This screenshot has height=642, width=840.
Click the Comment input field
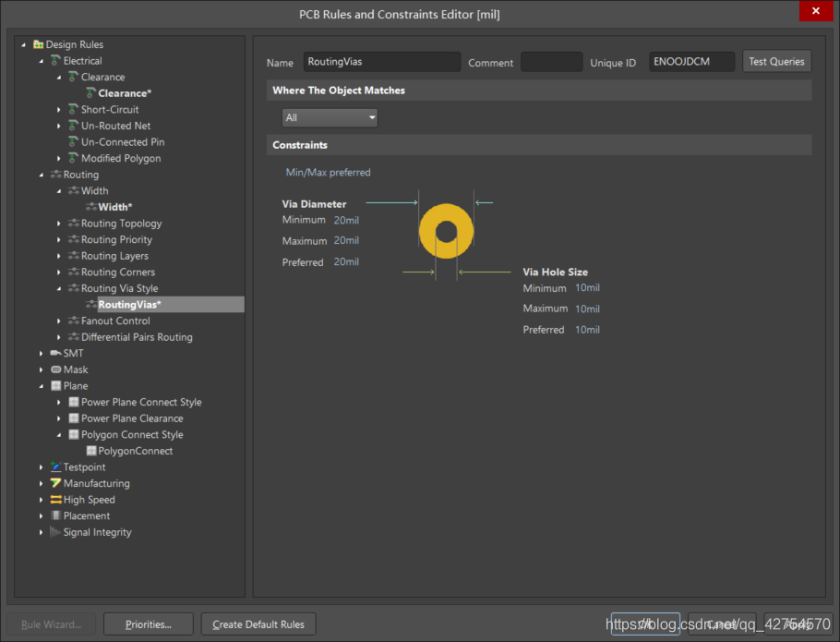[551, 62]
